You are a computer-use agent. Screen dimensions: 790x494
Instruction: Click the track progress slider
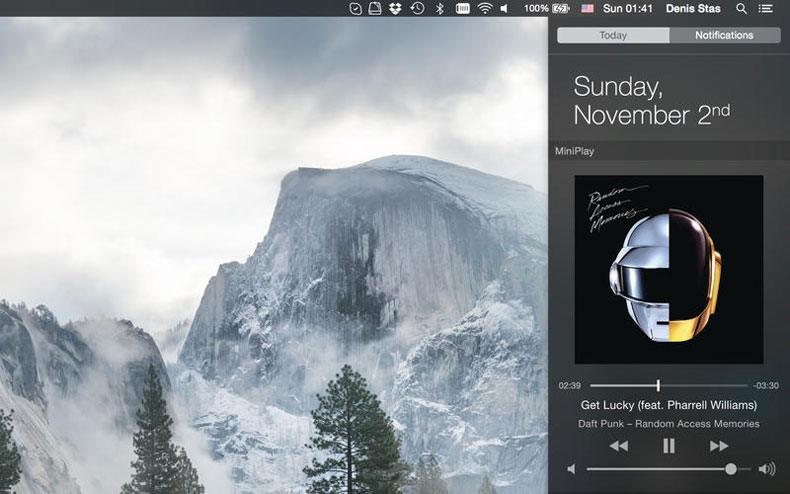tap(669, 386)
